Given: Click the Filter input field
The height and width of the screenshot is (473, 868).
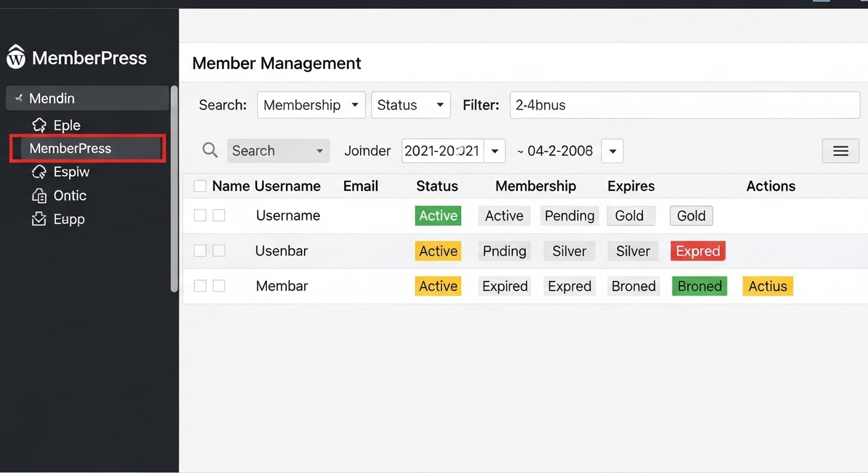Looking at the screenshot, I should coord(685,105).
